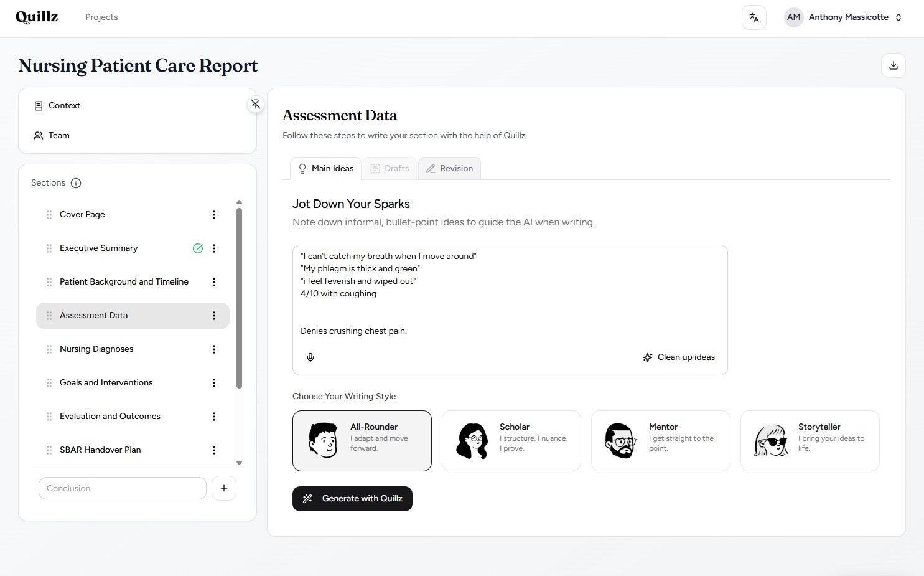Select the Storyteller writing style
The image size is (924, 576).
click(x=810, y=440)
